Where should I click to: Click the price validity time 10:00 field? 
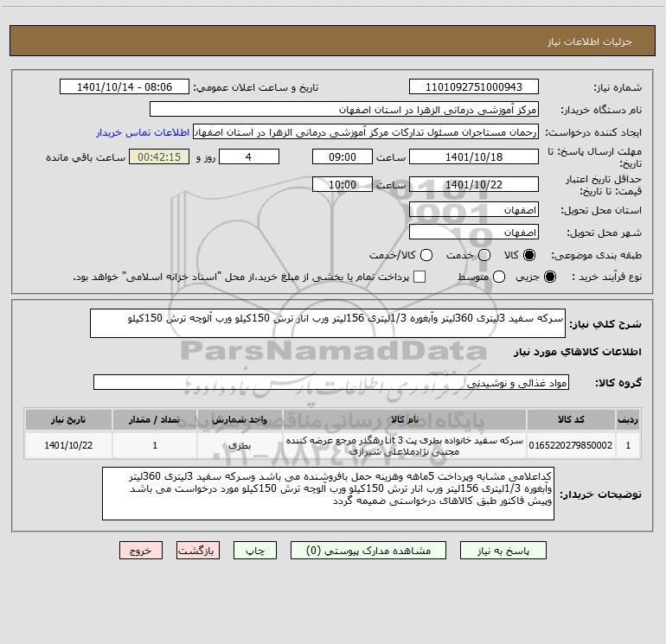click(x=343, y=184)
